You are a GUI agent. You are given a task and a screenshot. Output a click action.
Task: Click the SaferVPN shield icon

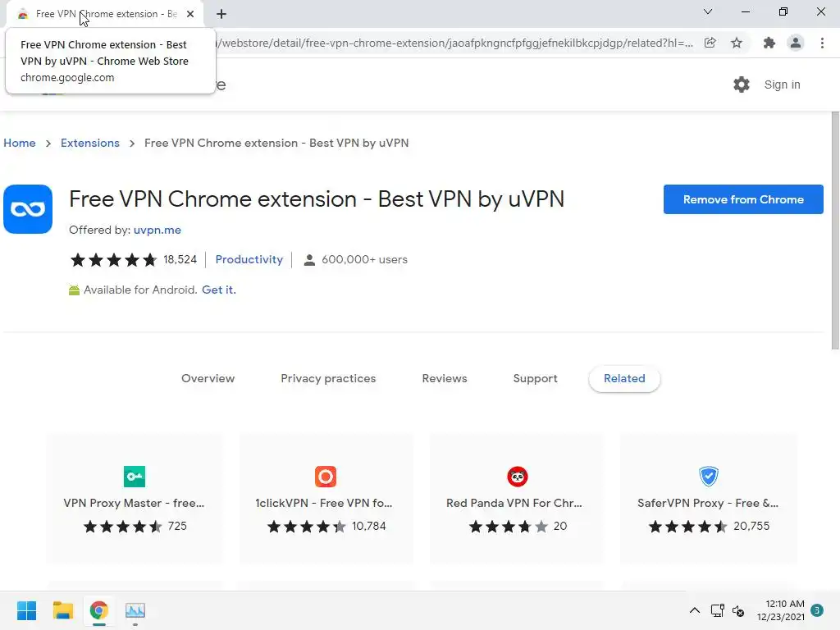coord(709,477)
